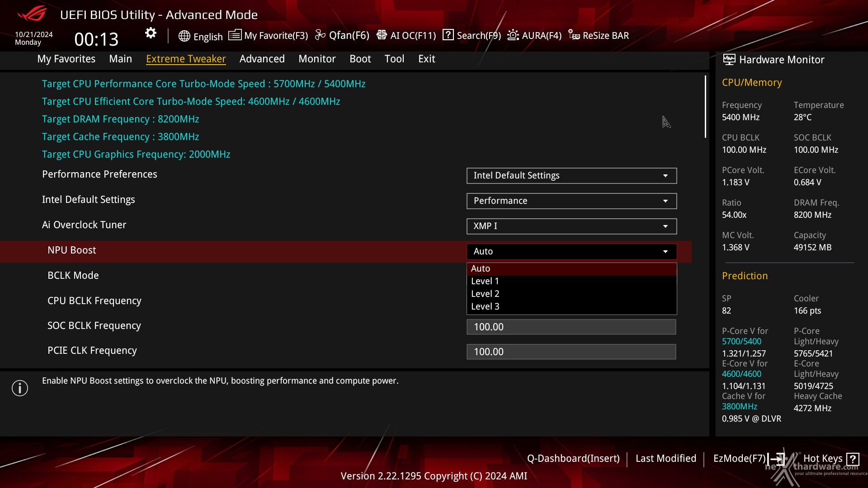Viewport: 868px width, 488px height.
Task: Launch AI OC brain icon
Action: pos(382,35)
